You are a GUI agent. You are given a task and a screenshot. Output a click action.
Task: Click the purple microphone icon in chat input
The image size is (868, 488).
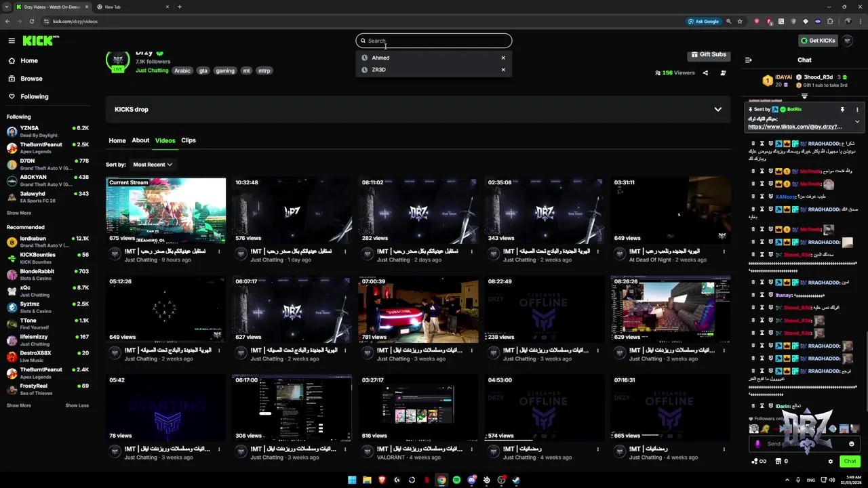pos(758,444)
